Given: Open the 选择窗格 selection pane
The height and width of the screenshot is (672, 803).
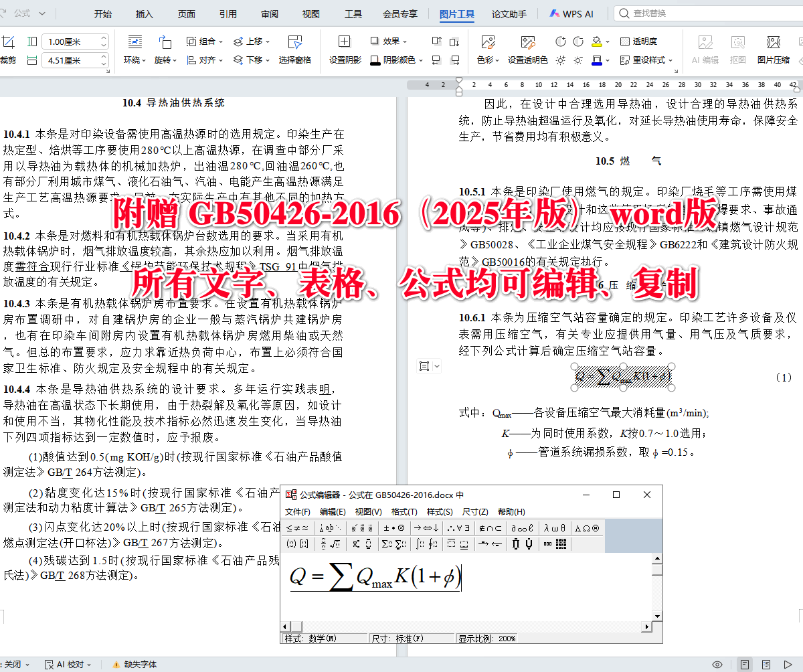Looking at the screenshot, I should click(295, 50).
